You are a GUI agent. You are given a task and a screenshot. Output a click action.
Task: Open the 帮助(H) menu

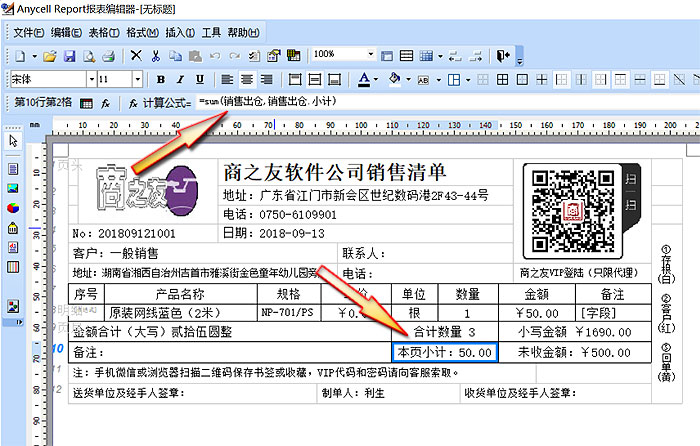click(243, 33)
